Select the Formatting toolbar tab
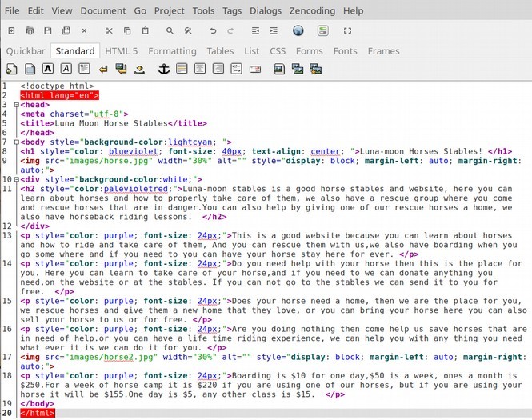Screen dimensions: 532x420 pos(172,50)
